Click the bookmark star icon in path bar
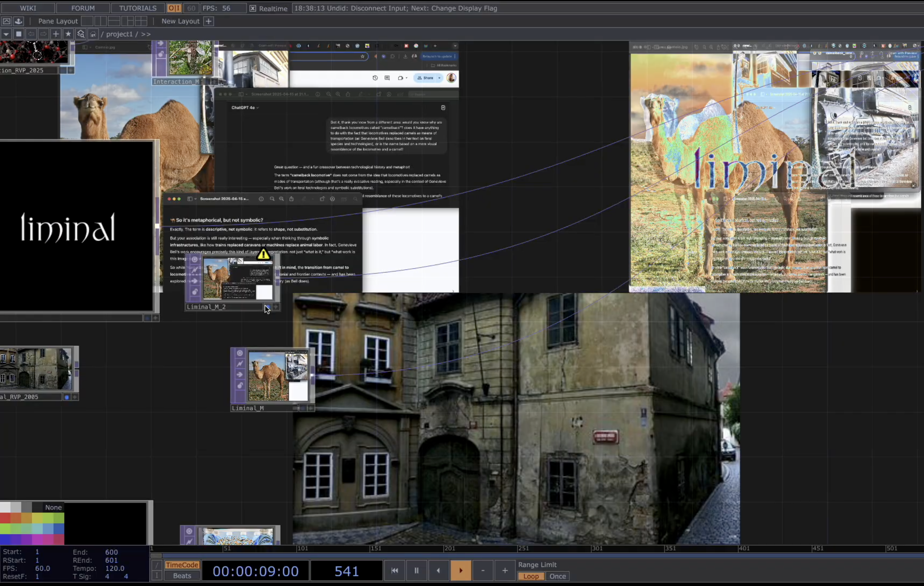This screenshot has width=924, height=586. click(68, 34)
